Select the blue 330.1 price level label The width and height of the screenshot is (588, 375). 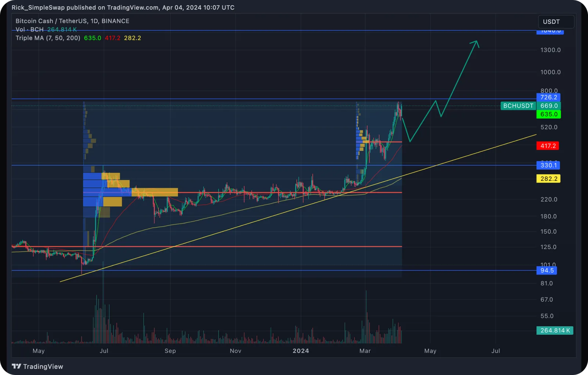tap(549, 165)
